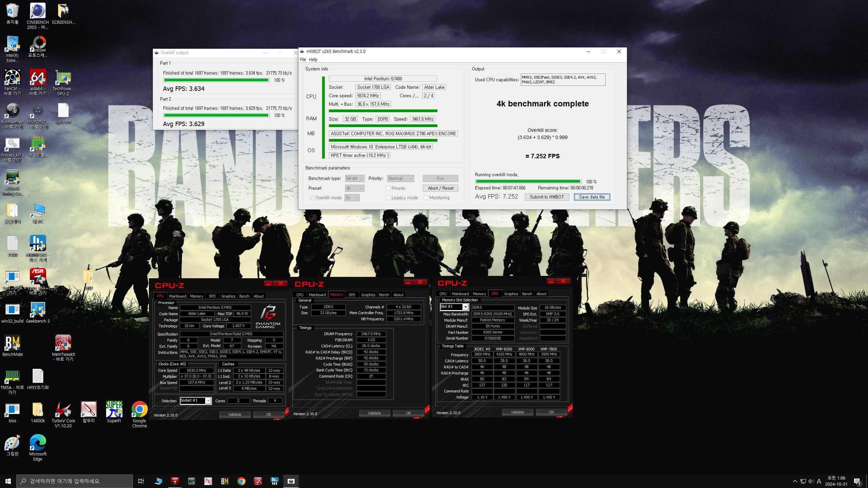Select Graphics tab in middle CPU-Z window

[x=368, y=294]
